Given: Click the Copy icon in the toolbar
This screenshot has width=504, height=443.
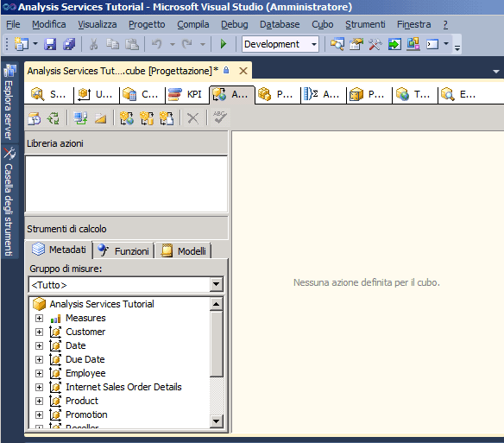Looking at the screenshot, I should (112, 44).
